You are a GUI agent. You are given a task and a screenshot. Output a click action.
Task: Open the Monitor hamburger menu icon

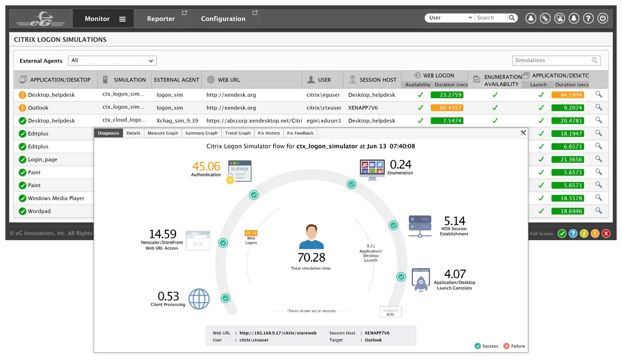coord(122,19)
